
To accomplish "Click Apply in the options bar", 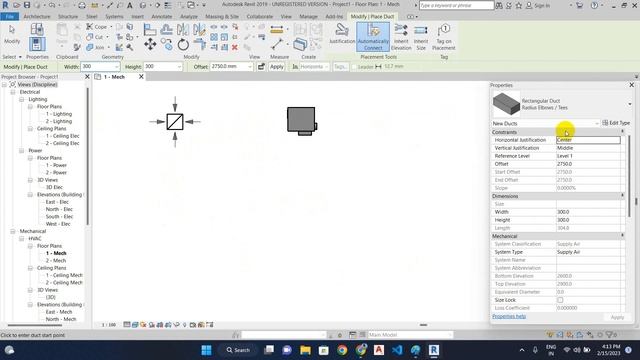I will pyautogui.click(x=276, y=67).
